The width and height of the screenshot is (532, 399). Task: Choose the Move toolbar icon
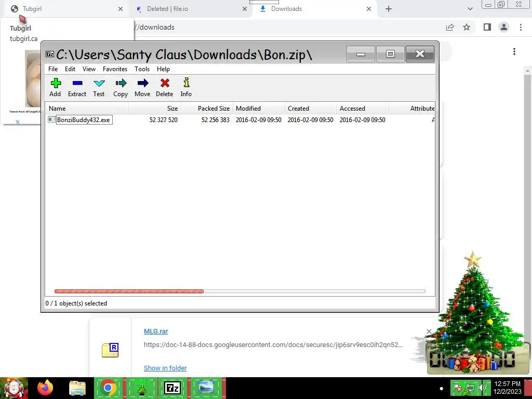(142, 87)
